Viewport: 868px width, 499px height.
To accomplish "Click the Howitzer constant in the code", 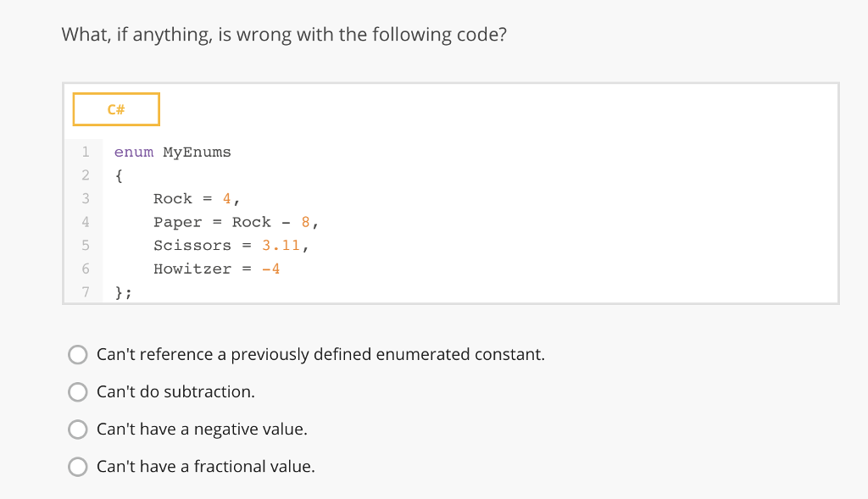I will (192, 269).
